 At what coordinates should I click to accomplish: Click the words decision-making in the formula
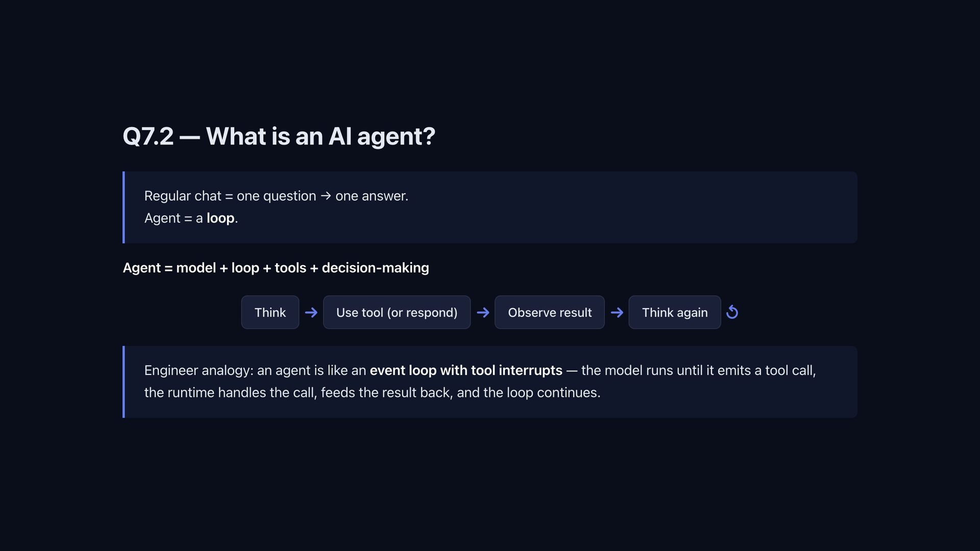[x=375, y=268]
